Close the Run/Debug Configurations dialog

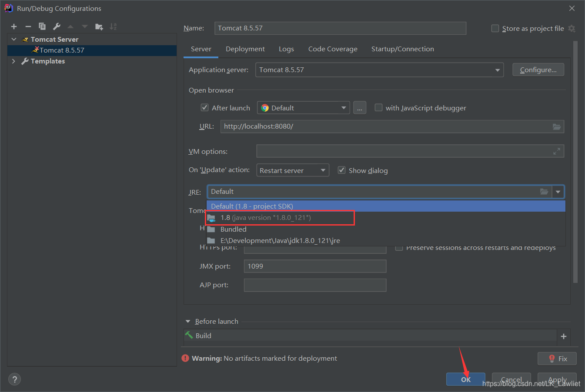(572, 8)
